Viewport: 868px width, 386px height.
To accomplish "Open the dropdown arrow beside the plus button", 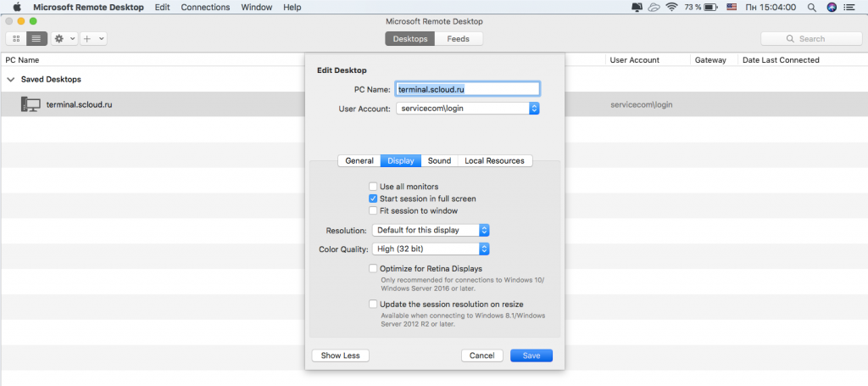I will [102, 39].
